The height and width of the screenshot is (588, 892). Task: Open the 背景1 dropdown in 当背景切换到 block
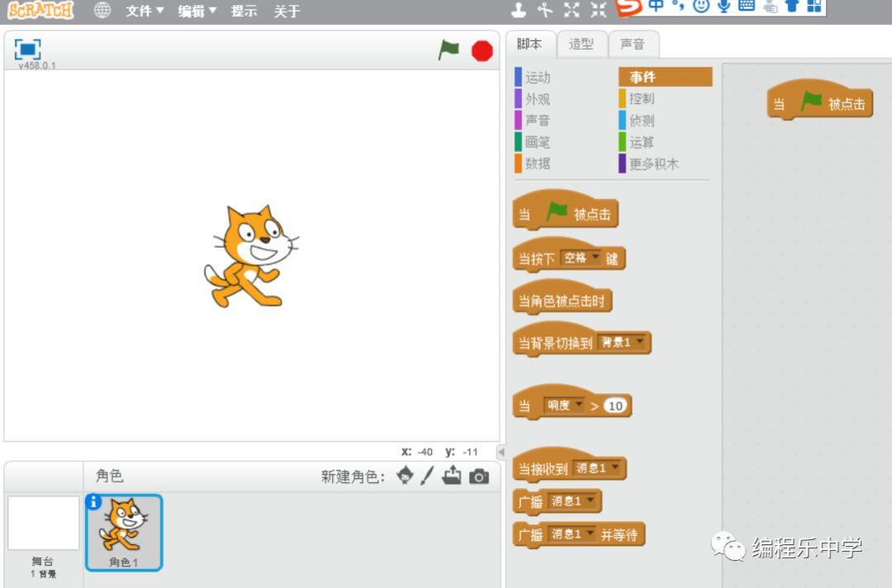tap(623, 343)
